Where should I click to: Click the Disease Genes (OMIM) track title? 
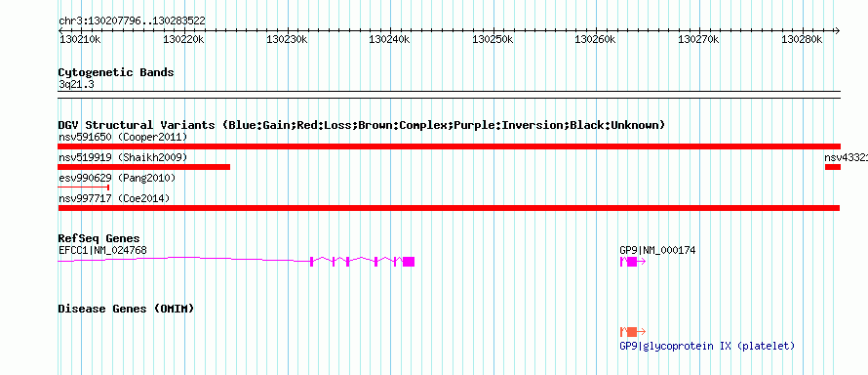(126, 309)
